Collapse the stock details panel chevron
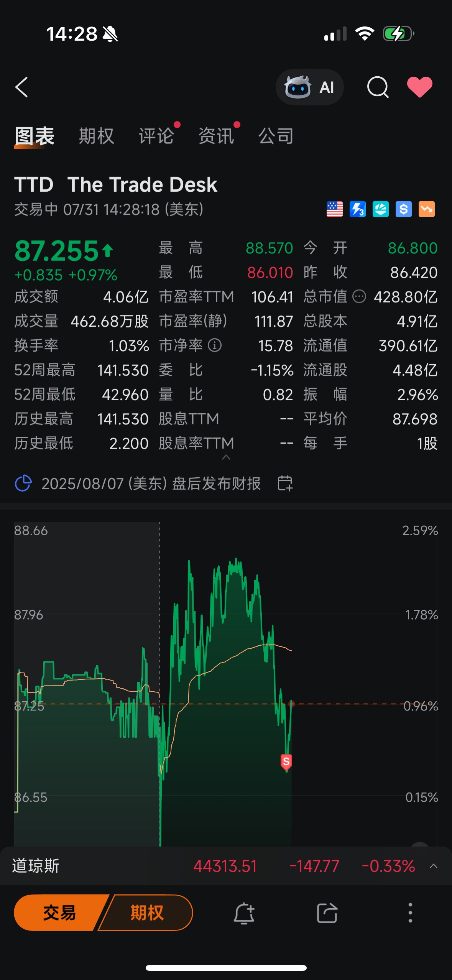The width and height of the screenshot is (452, 980). [x=226, y=457]
